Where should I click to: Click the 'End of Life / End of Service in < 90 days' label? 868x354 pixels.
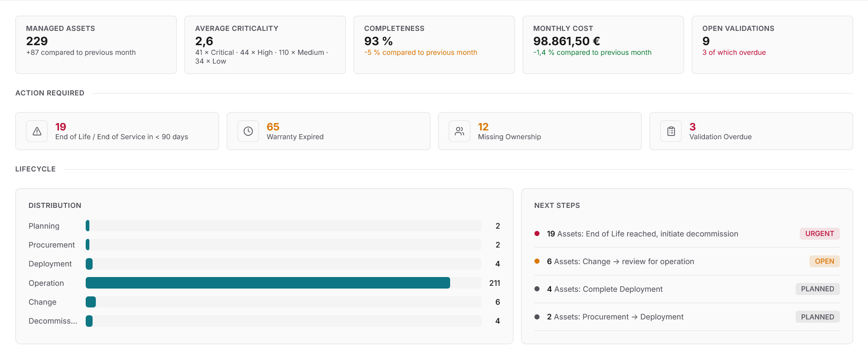click(122, 137)
